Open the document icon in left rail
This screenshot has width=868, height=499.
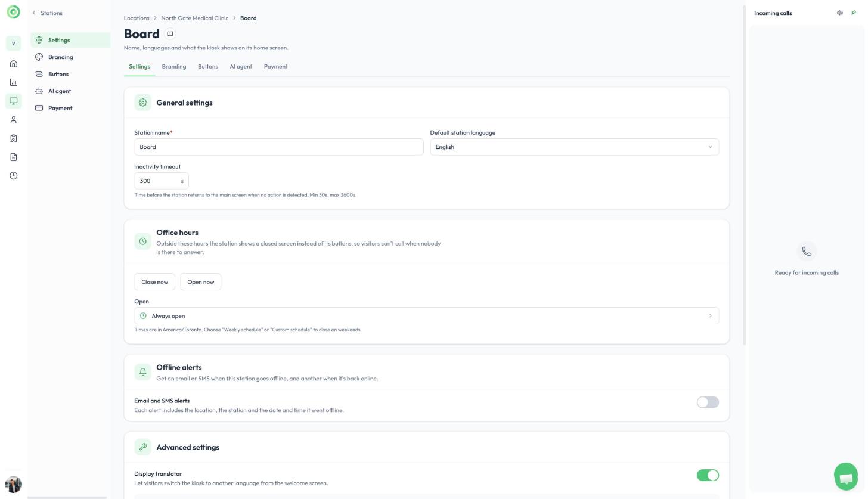pos(14,157)
